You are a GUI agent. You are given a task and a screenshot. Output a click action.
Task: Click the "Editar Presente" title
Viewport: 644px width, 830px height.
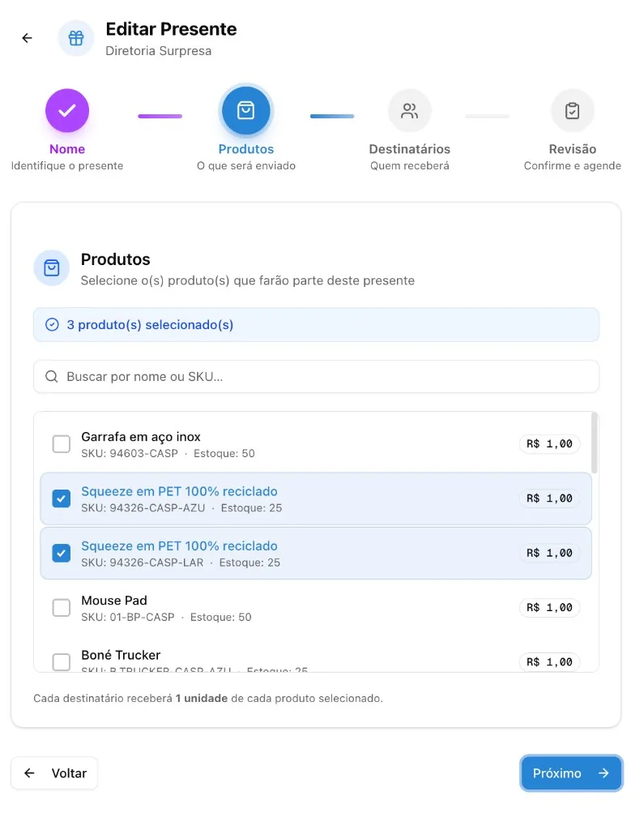pos(171,29)
